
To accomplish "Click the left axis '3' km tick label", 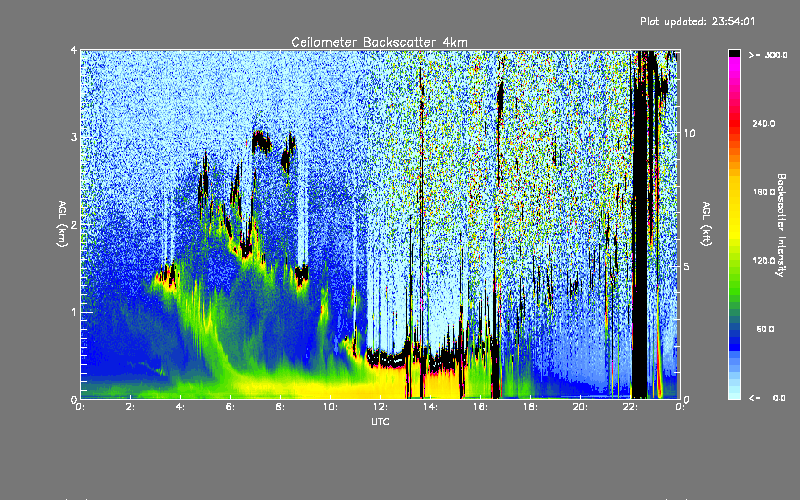I will pos(74,137).
